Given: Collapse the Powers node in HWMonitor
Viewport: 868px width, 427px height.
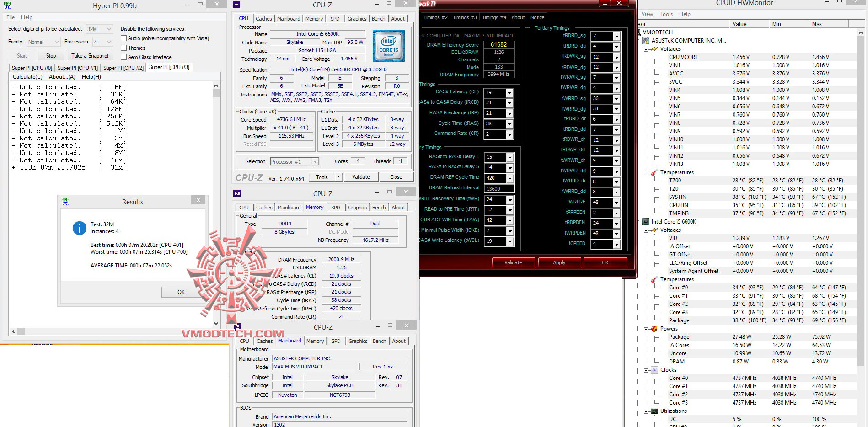Looking at the screenshot, I should 646,329.
